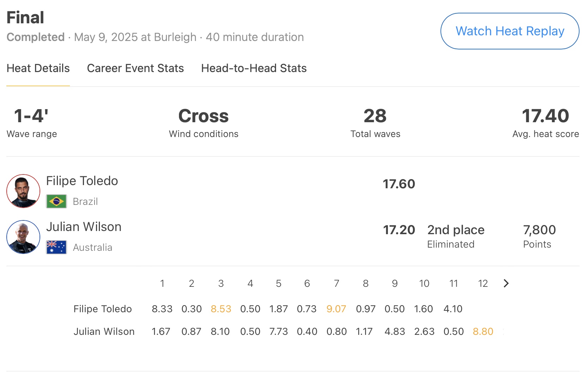This screenshot has height=385, width=588.
Task: Click the Brazil flag icon
Action: pos(56,201)
